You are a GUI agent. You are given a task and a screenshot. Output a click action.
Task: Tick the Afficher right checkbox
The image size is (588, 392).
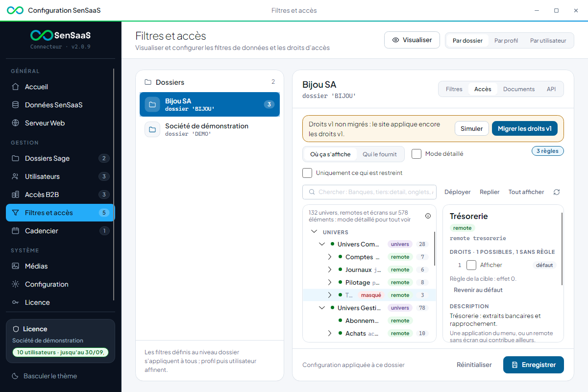point(471,265)
